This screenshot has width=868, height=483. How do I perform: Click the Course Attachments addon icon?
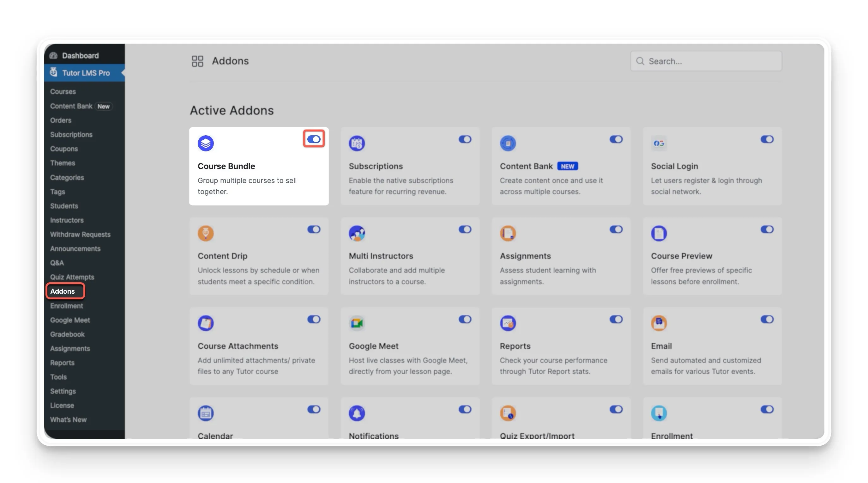(x=206, y=323)
